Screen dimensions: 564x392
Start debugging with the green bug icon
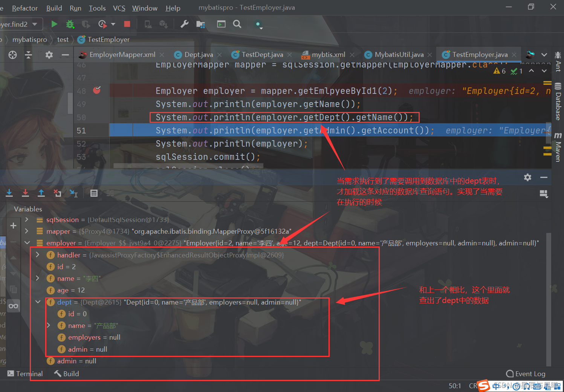(70, 24)
